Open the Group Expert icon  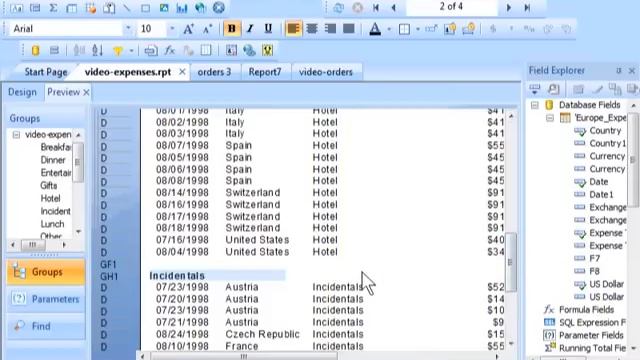point(54,51)
